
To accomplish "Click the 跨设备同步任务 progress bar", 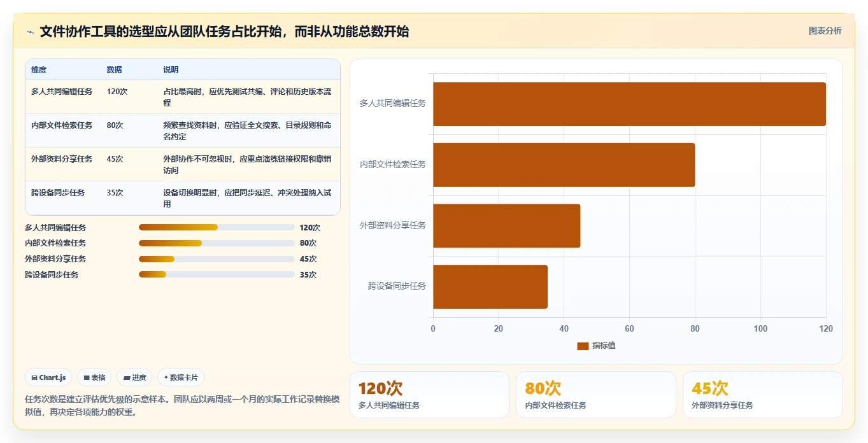I will [x=217, y=275].
